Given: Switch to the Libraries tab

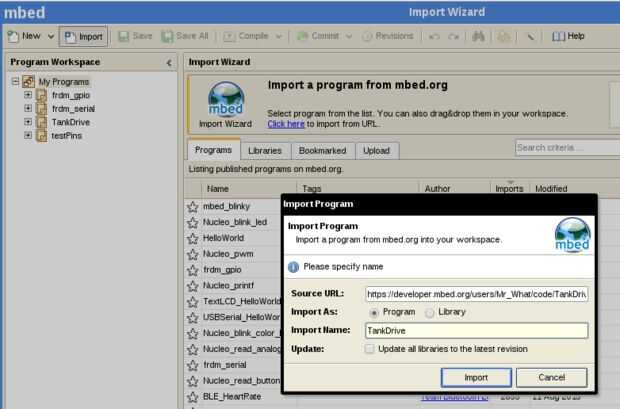Looking at the screenshot, I should coord(265,151).
